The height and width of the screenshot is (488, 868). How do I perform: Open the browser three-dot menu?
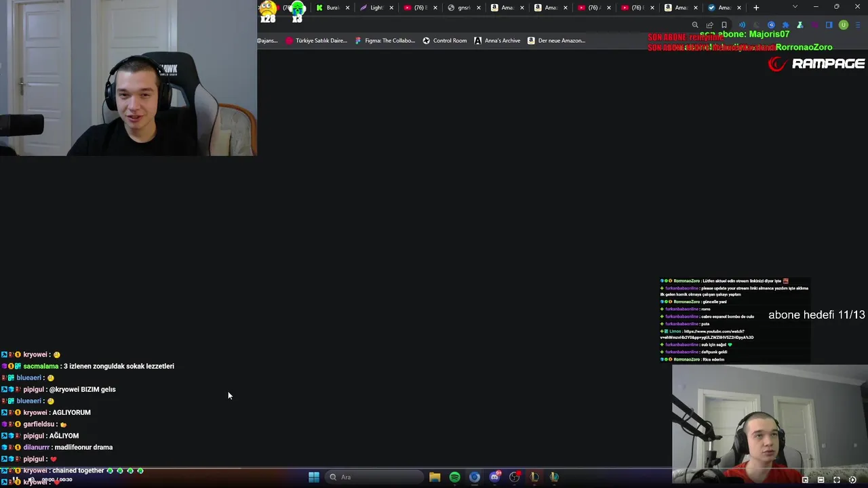click(859, 25)
